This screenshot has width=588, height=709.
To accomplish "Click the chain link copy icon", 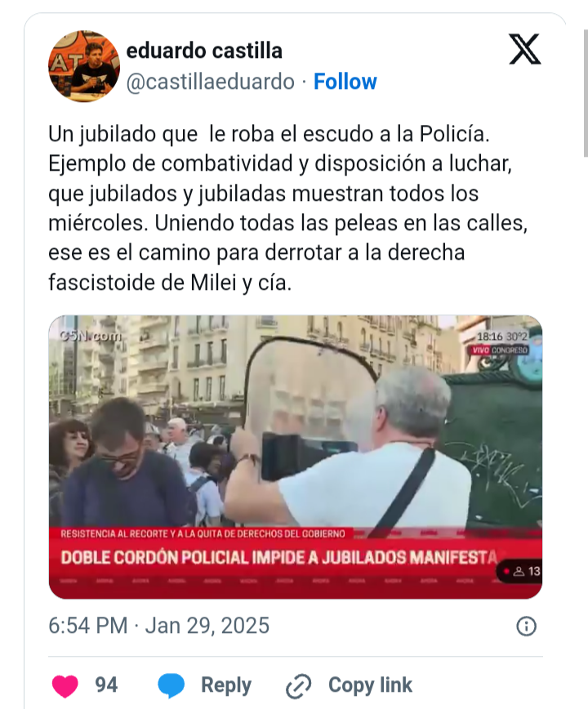I will [x=298, y=686].
